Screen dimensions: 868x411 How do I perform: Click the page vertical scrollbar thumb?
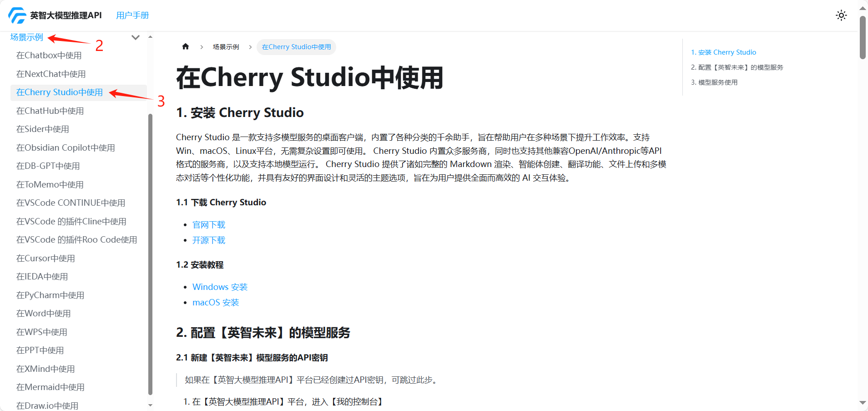pos(863,37)
